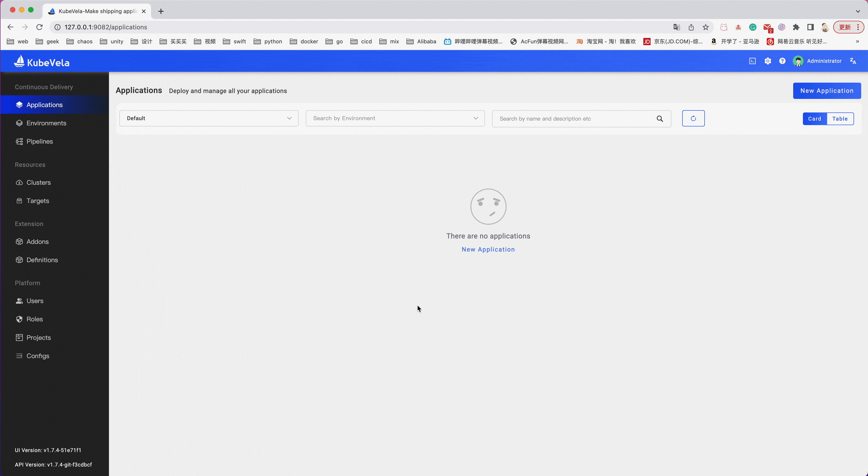Navigate to Targets resource section
The image size is (868, 476).
[x=38, y=201]
